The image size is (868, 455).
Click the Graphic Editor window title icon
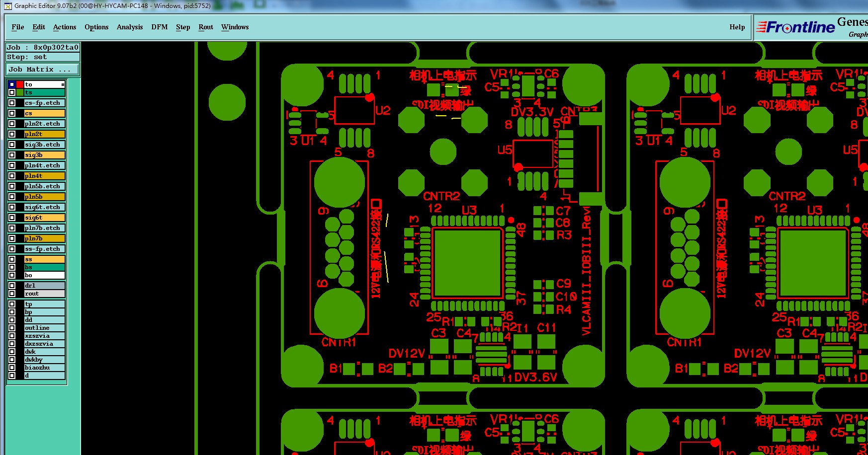click(7, 6)
